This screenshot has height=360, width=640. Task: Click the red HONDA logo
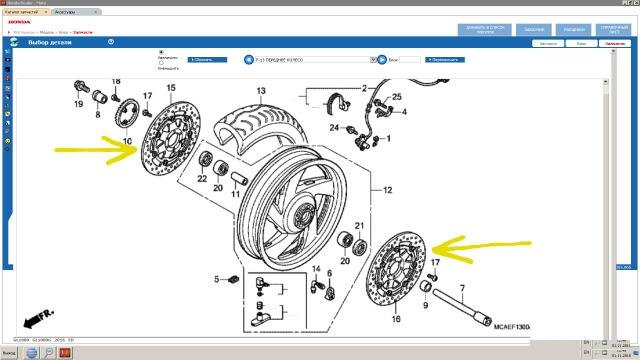[20, 22]
